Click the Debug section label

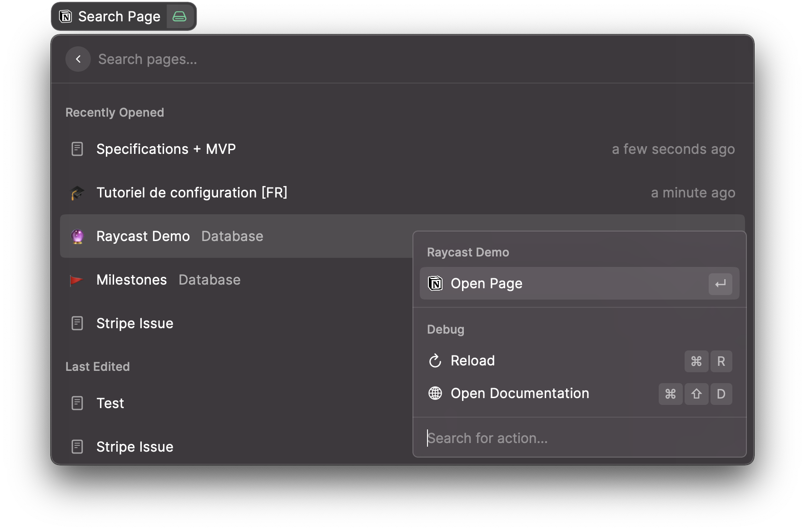pos(445,330)
